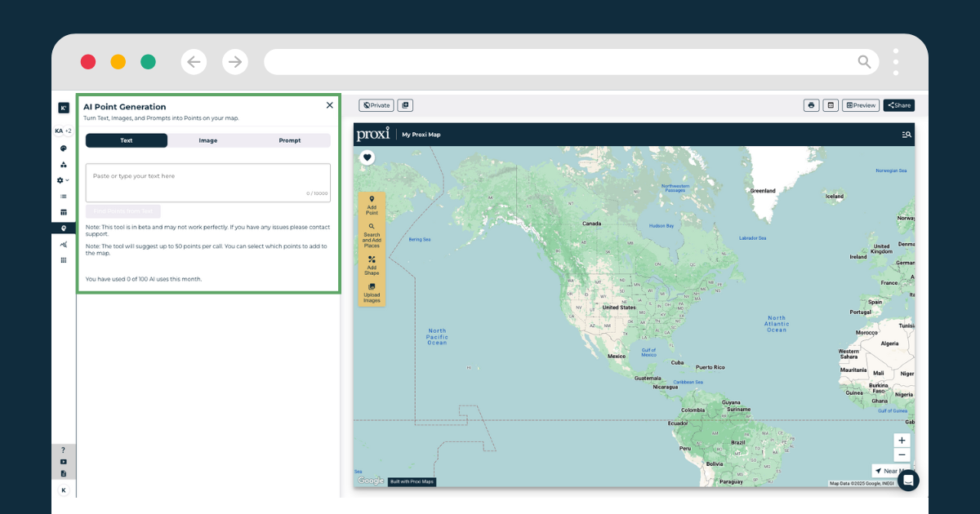Switch to the Text tab
This screenshot has width=980, height=514.
click(x=127, y=140)
